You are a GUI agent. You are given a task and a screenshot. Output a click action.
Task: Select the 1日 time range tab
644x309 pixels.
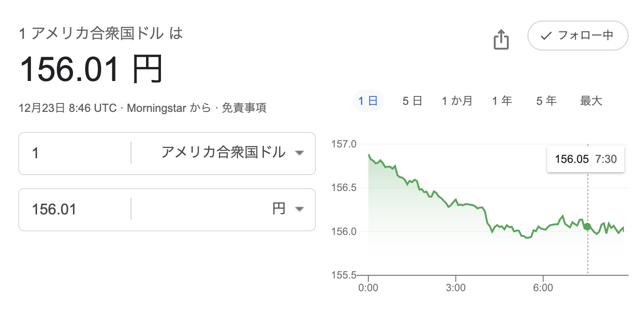pyautogui.click(x=368, y=101)
